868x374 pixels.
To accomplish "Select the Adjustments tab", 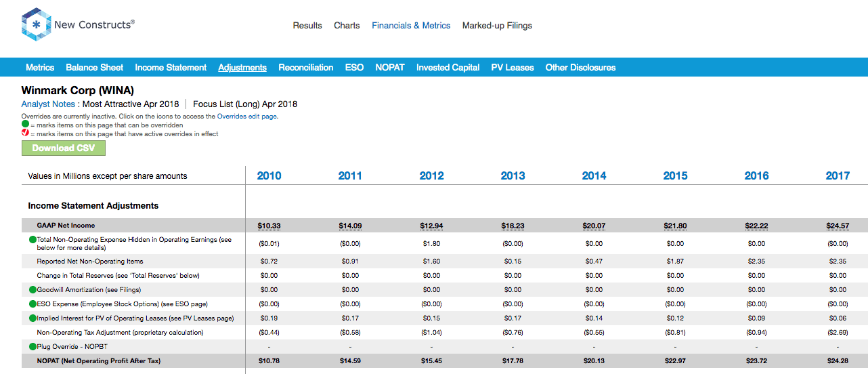I will [x=242, y=68].
